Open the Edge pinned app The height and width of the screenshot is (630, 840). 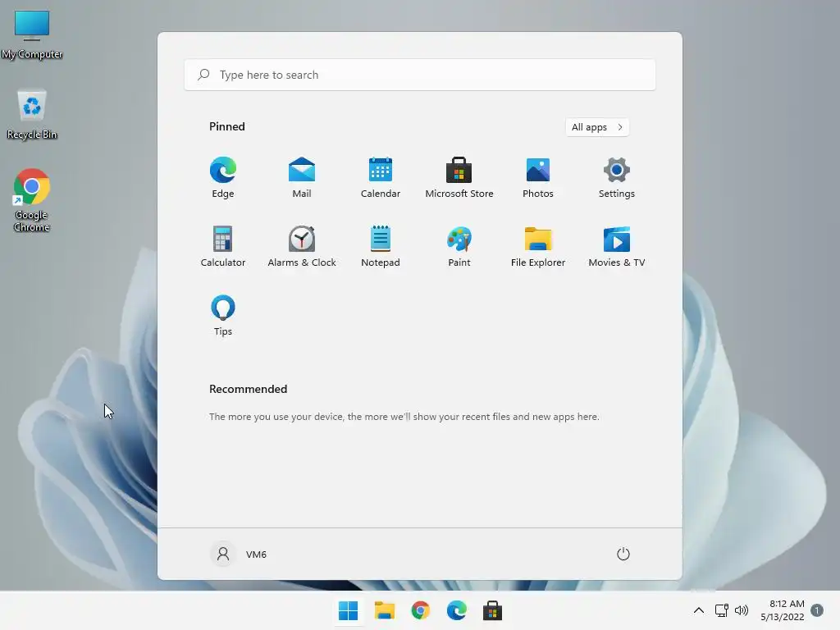click(223, 177)
